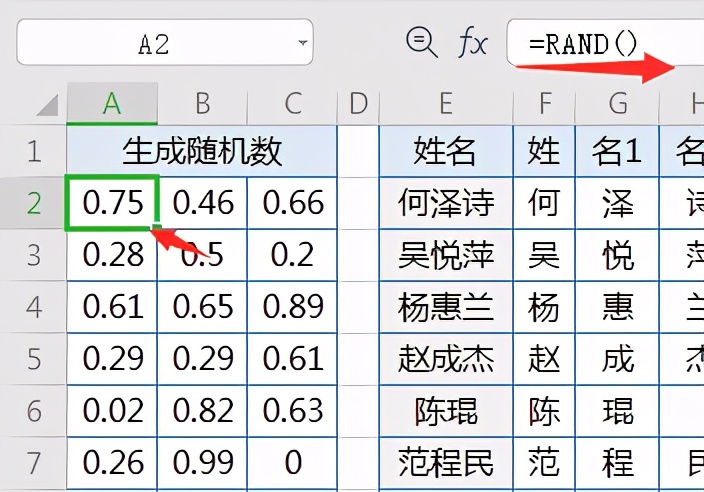Viewport: 704px width, 492px height.
Task: Select surname cell 范 in column F
Action: point(544,463)
